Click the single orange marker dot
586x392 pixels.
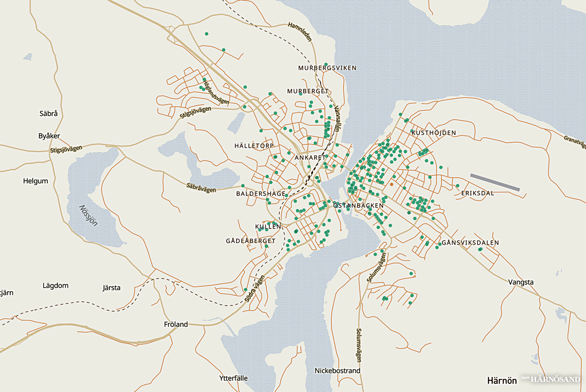391,184
